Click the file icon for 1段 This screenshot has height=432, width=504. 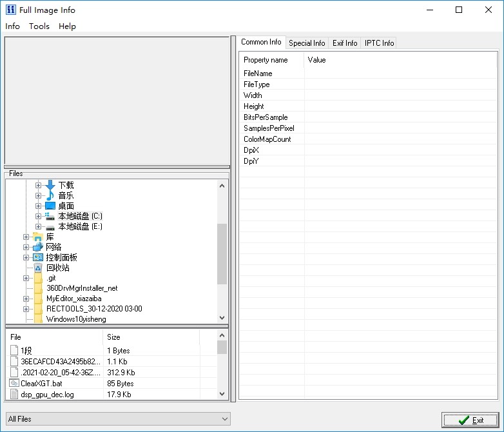tap(14, 350)
